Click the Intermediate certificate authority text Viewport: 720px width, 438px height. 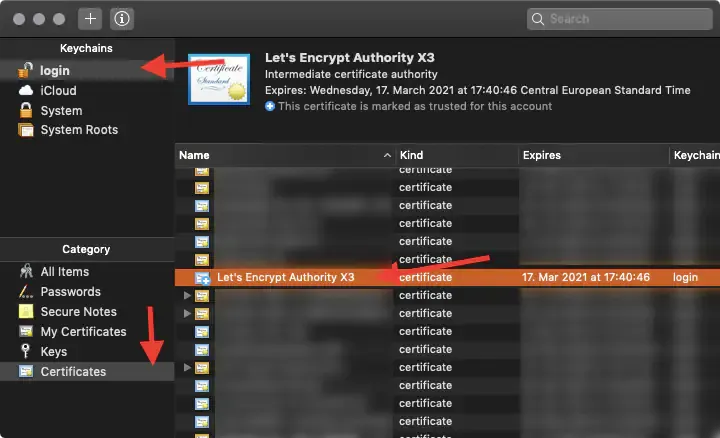click(351, 74)
